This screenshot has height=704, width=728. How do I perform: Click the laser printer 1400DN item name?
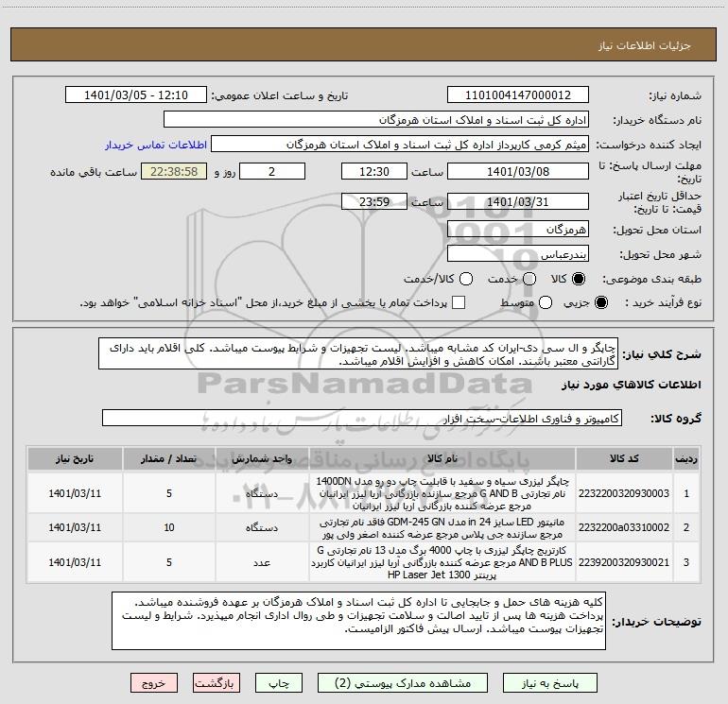(x=442, y=493)
